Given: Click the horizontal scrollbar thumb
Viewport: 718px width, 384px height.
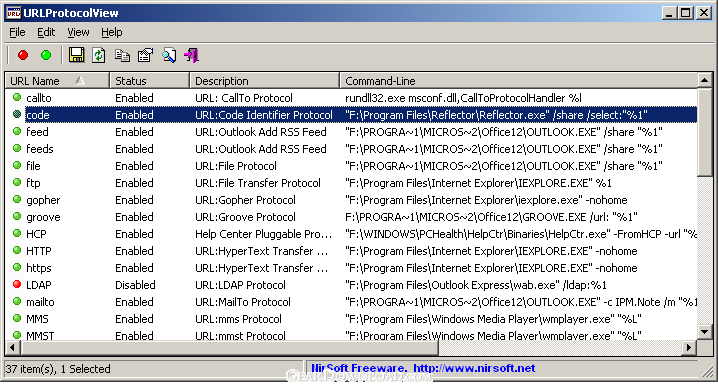Looking at the screenshot, I should [229, 348].
